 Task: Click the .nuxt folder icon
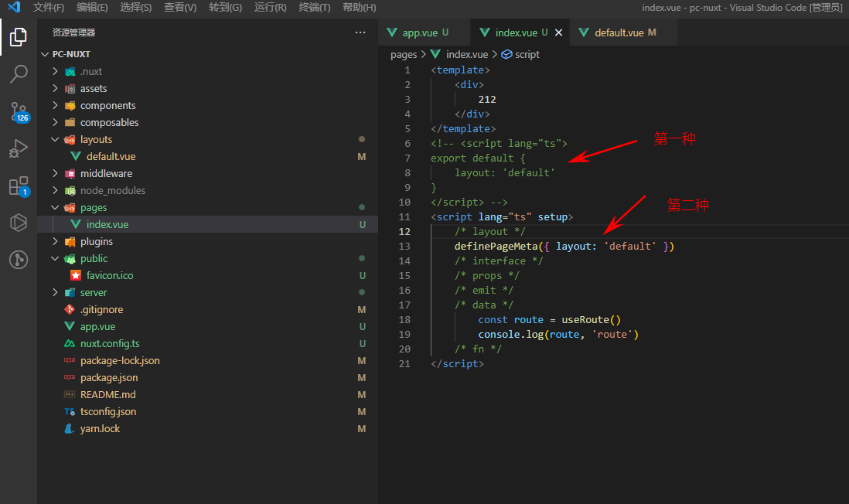[x=70, y=71]
